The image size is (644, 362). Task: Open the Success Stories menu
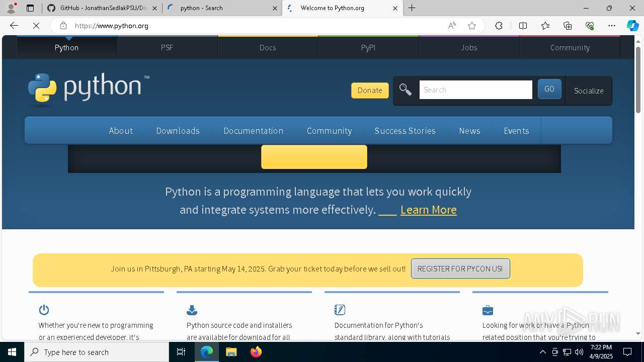click(x=405, y=131)
